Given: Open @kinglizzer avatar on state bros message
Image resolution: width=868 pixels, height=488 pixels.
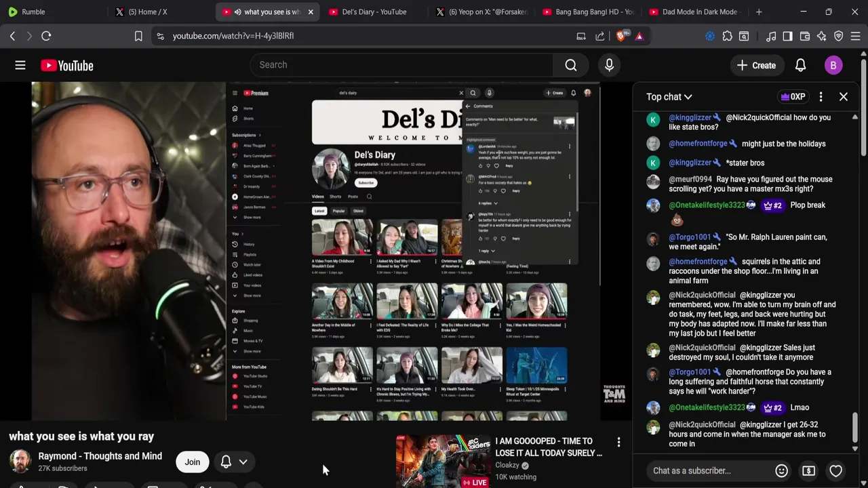Looking at the screenshot, I should [x=653, y=163].
